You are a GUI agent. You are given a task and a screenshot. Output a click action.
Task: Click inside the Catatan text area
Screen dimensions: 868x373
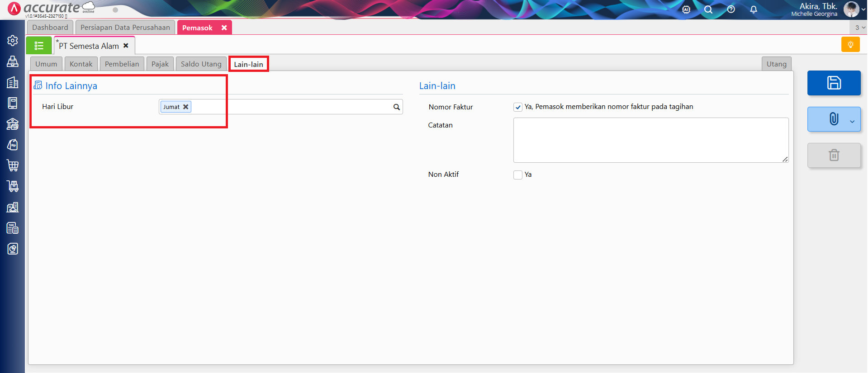(x=650, y=140)
